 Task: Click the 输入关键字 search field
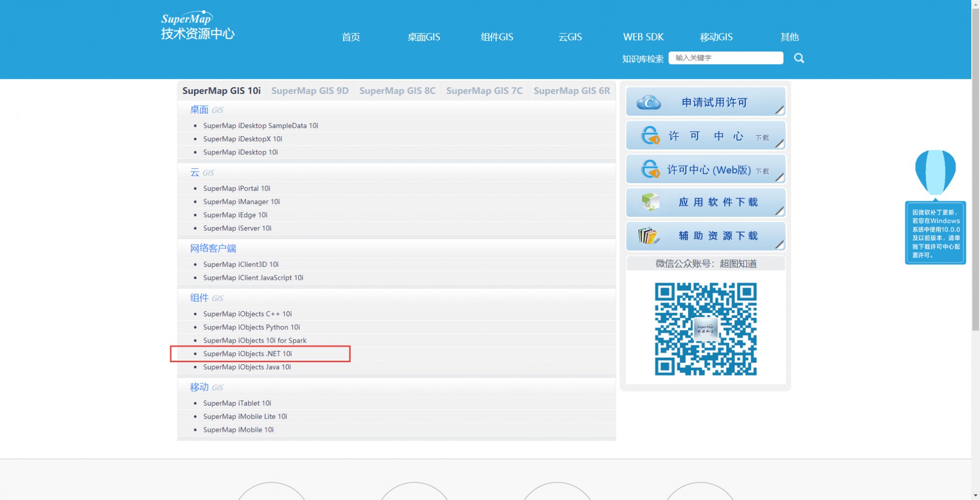pos(726,58)
